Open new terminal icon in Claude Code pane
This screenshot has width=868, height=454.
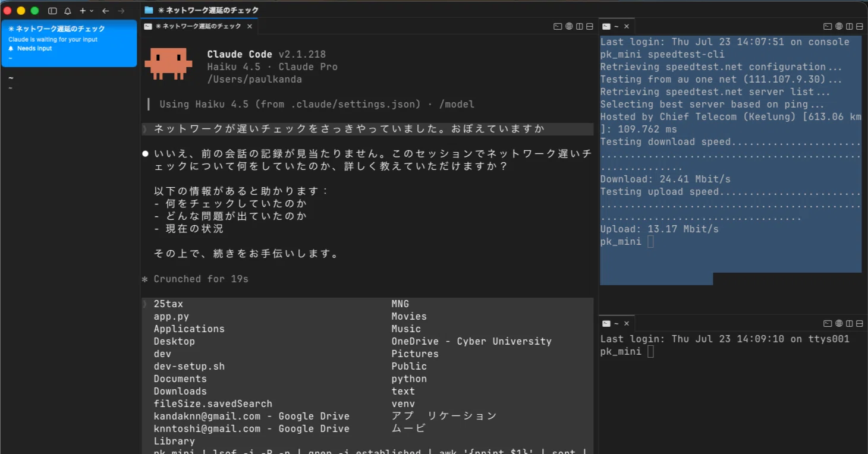click(x=558, y=26)
